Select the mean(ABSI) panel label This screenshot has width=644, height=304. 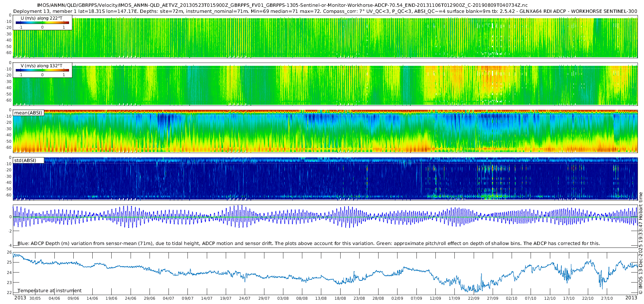28,113
